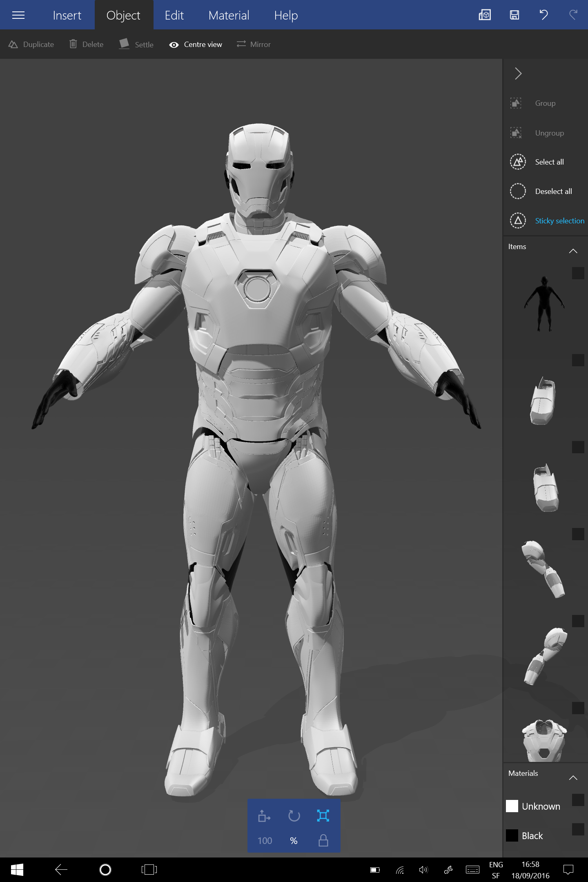
Task: Duplicate the selected object
Action: (31, 44)
